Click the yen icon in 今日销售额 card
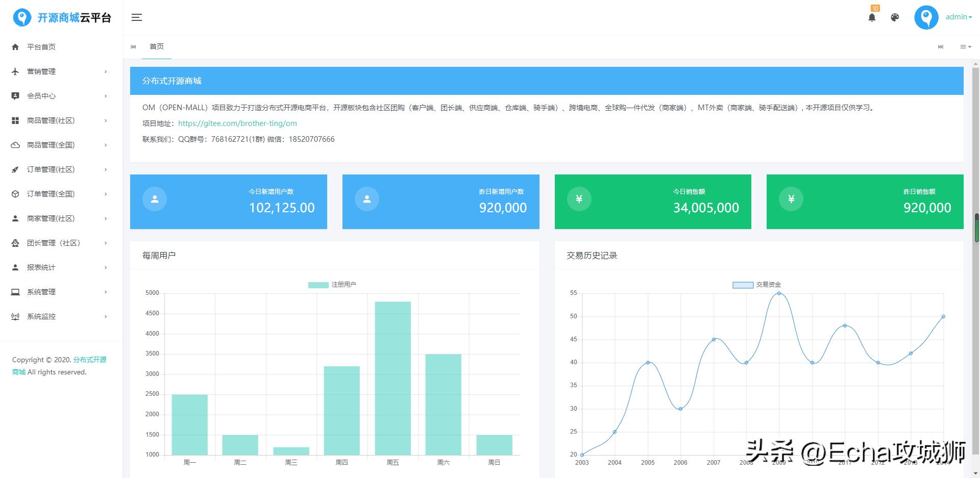This screenshot has width=980, height=478. click(579, 199)
